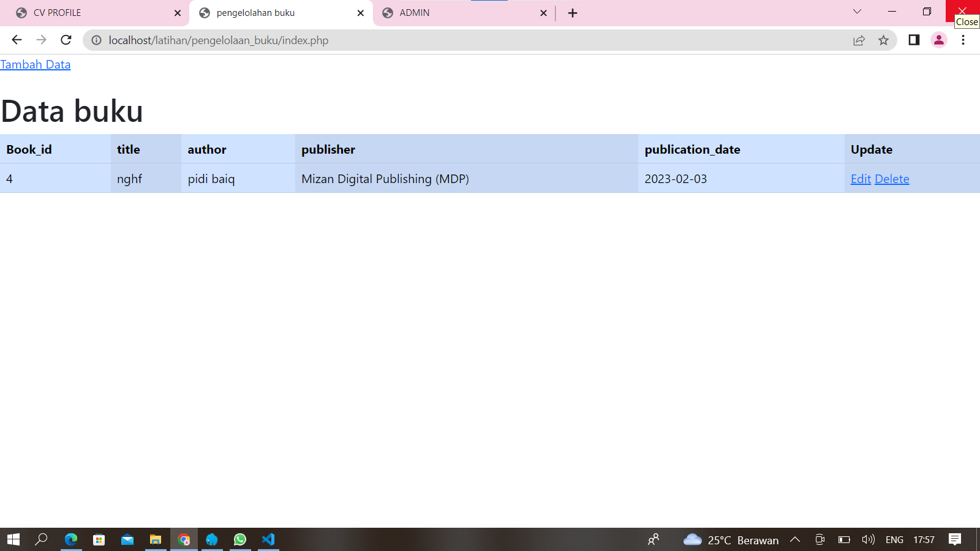Viewport: 980px width, 551px height.
Task: Bookmark this page with the star icon
Action: tap(883, 40)
